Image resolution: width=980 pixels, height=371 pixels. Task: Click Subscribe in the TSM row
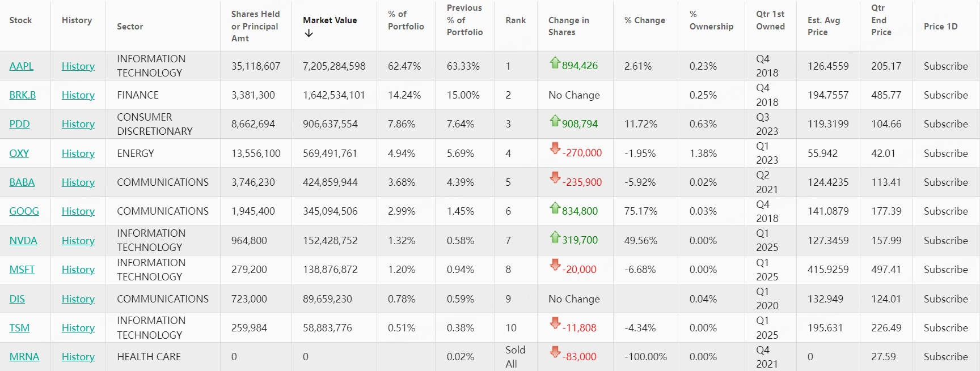coord(945,328)
